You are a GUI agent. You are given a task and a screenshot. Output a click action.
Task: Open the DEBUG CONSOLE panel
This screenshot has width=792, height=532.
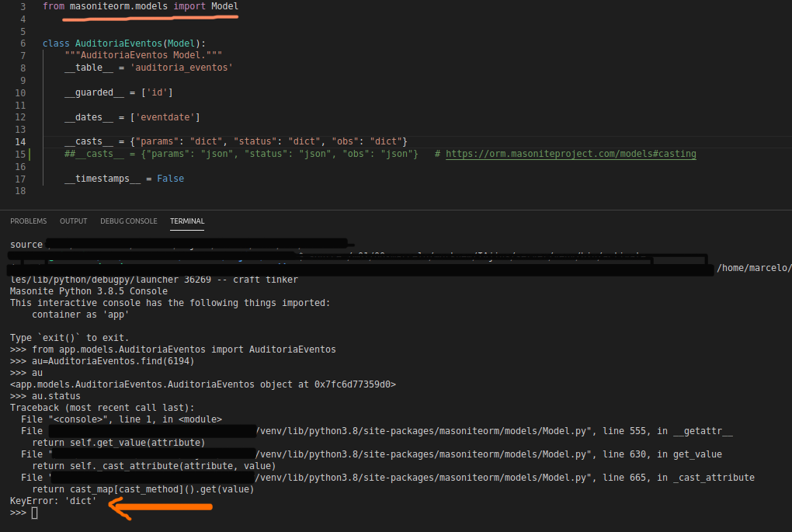click(128, 221)
